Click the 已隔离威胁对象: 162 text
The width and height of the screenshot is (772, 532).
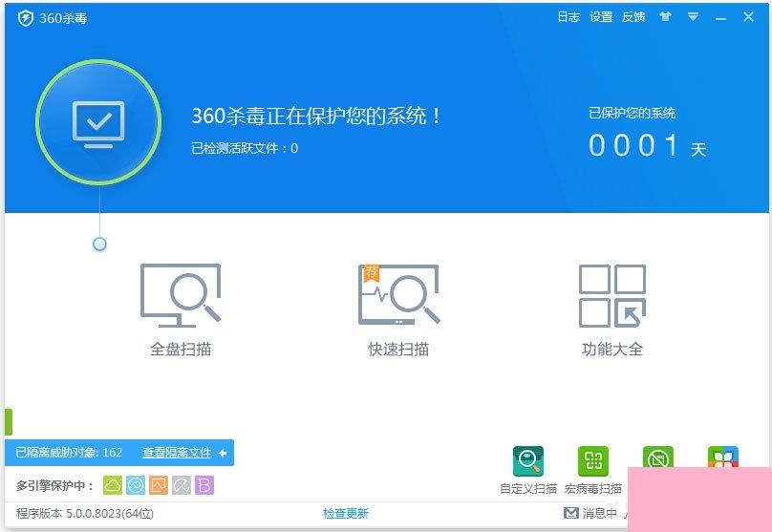[69, 453]
